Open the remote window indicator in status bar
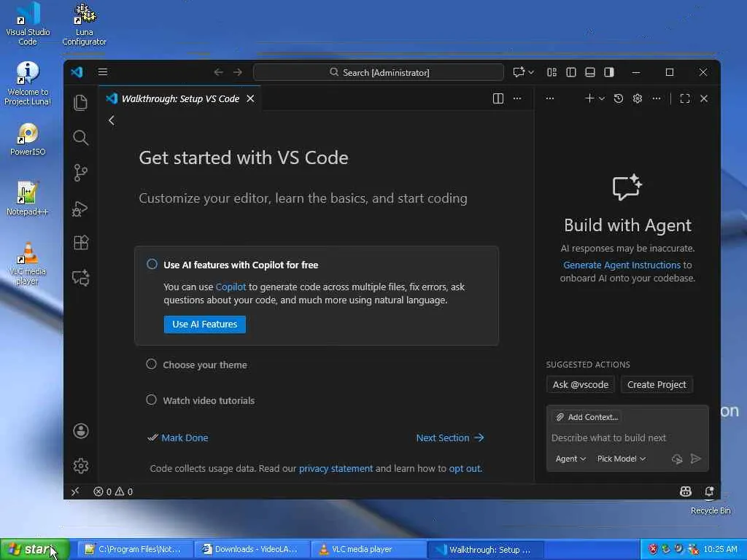Screen dimensions: 747x560 click(x=75, y=491)
